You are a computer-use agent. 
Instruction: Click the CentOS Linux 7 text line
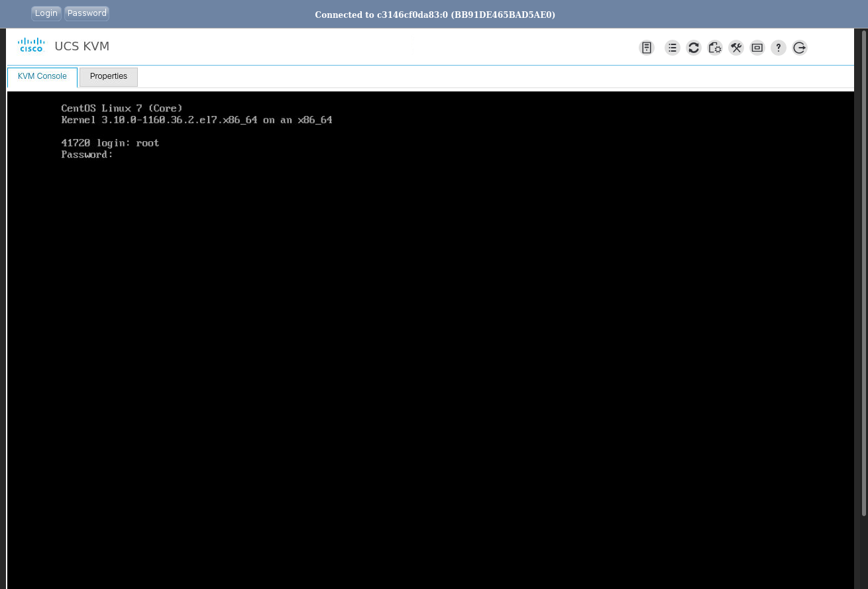coord(122,107)
